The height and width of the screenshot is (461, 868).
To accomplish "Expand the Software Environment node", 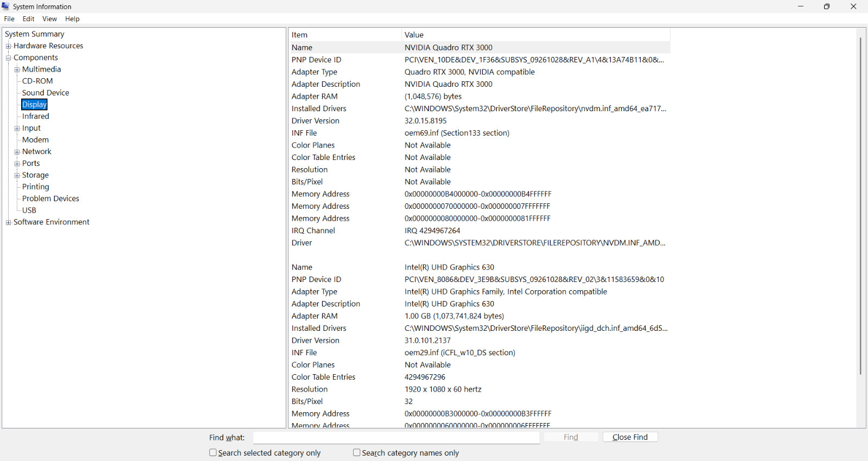I will [9, 222].
